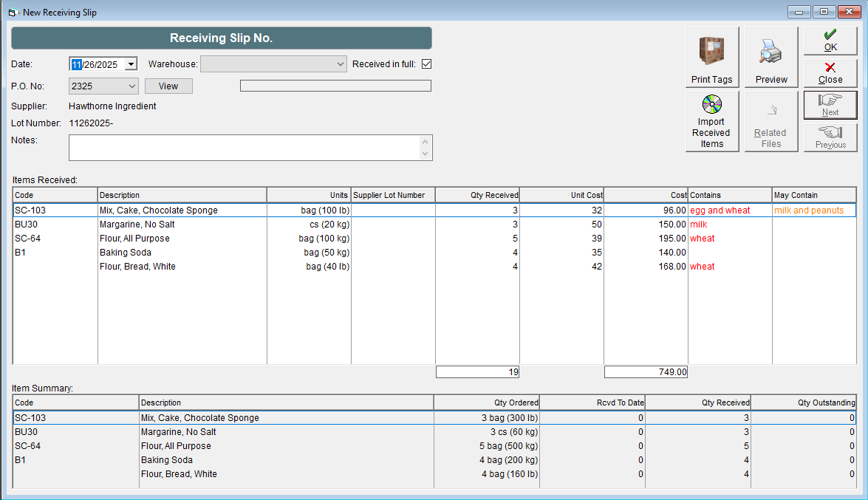Maximize the New Receiving Slip window

(x=823, y=12)
